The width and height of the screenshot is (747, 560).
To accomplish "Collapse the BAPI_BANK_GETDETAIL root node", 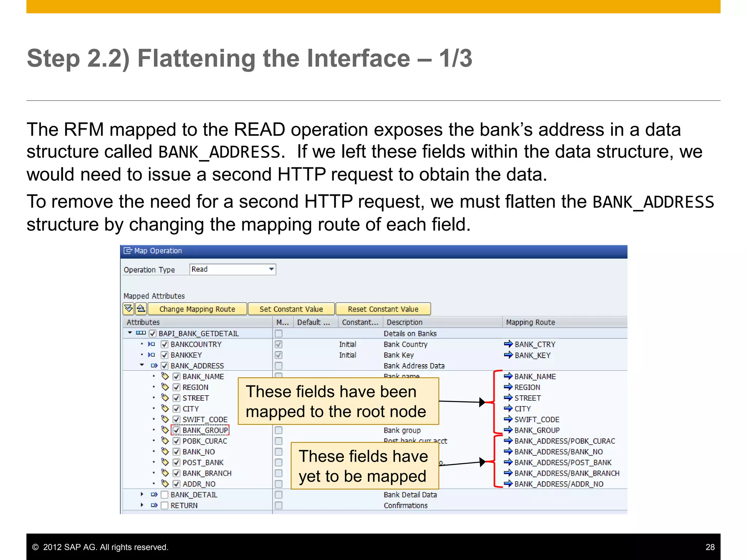I will [x=130, y=333].
